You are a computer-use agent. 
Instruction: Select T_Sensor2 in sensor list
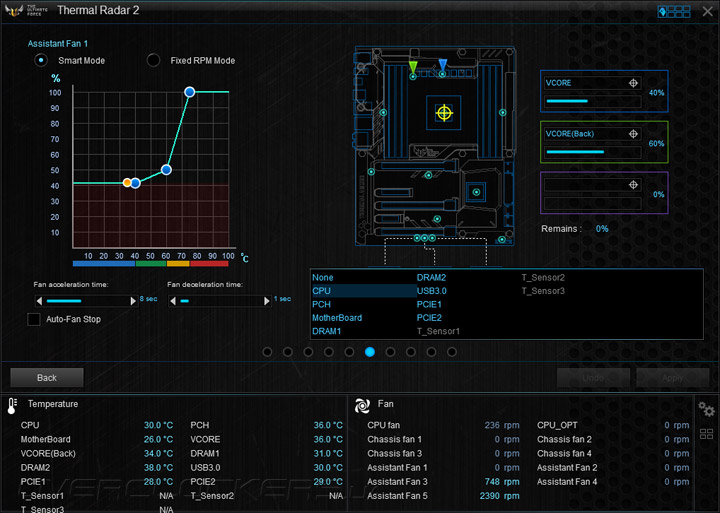(x=543, y=277)
